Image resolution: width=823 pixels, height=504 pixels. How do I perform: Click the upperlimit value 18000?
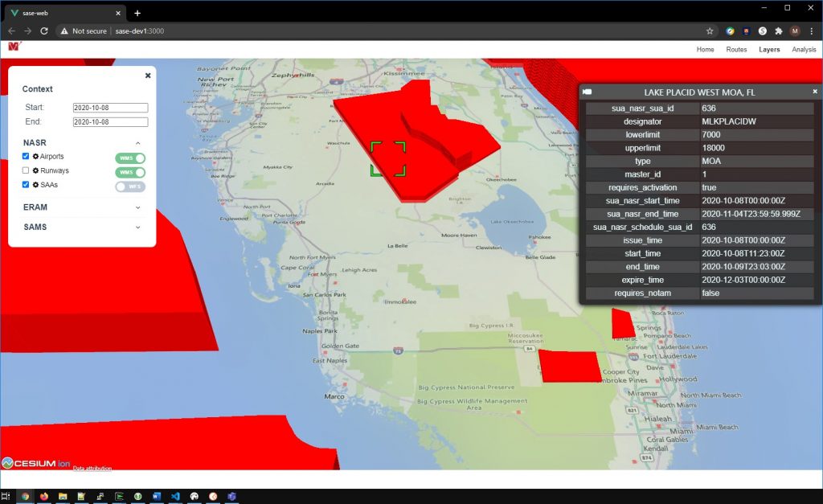pyautogui.click(x=713, y=148)
